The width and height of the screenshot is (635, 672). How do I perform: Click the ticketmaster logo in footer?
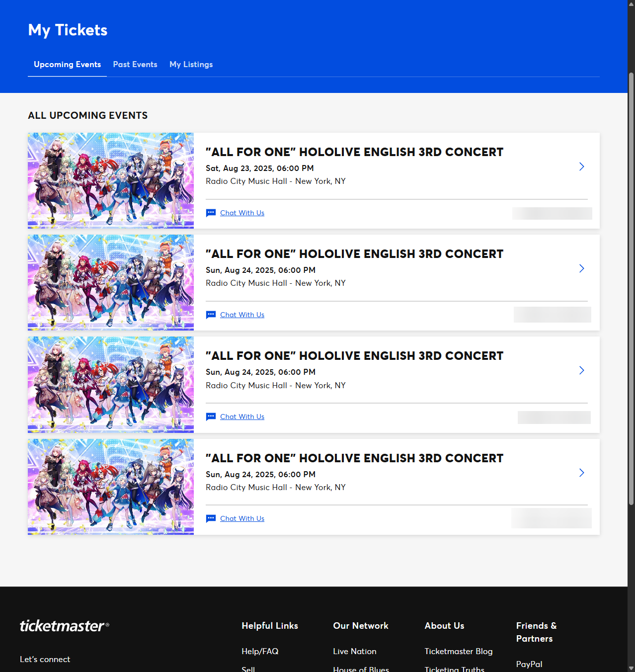click(64, 626)
